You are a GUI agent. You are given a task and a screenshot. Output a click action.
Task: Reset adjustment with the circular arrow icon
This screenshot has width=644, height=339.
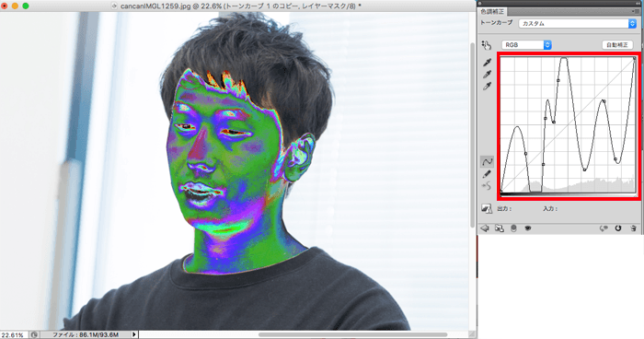[x=618, y=228]
